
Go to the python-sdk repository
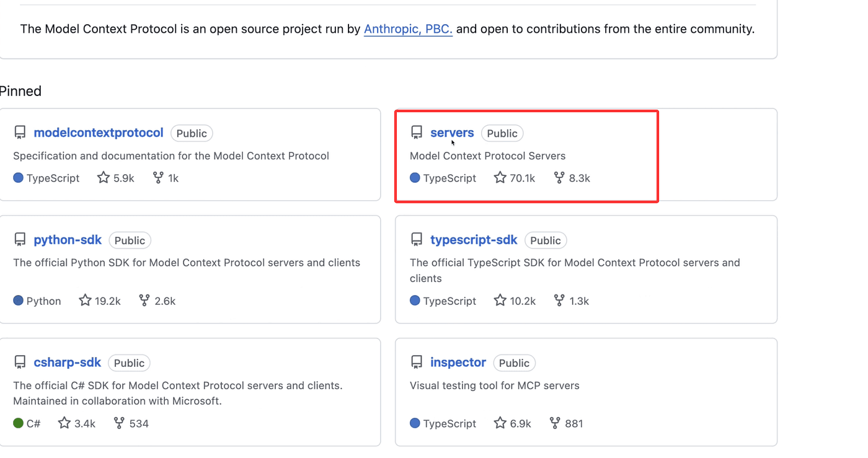click(x=68, y=240)
